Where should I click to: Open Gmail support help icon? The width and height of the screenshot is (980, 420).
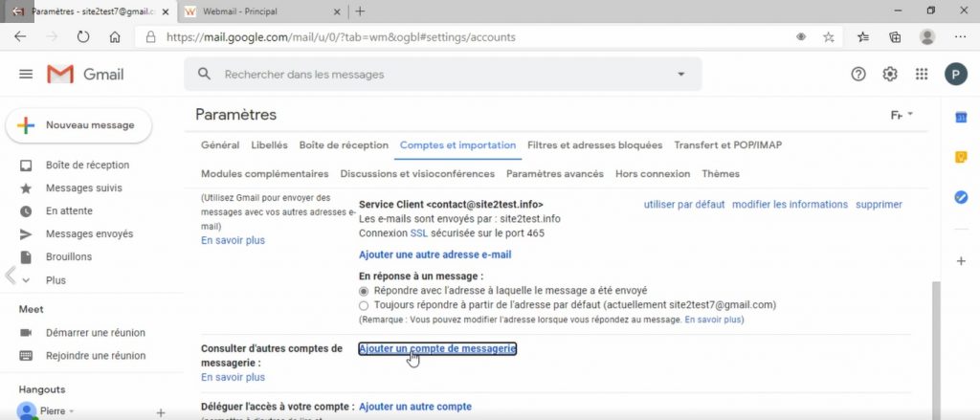tap(858, 75)
